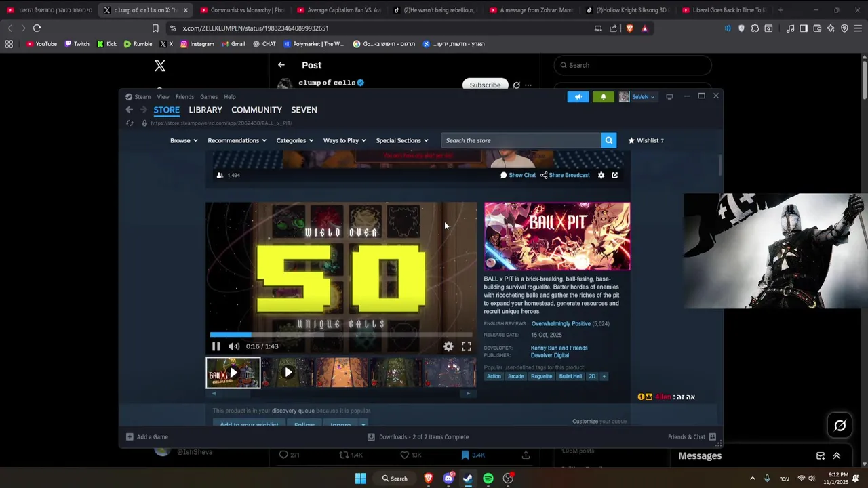Image resolution: width=868 pixels, height=488 pixels.
Task: Click the Brave shield icon in address bar
Action: (x=629, y=28)
